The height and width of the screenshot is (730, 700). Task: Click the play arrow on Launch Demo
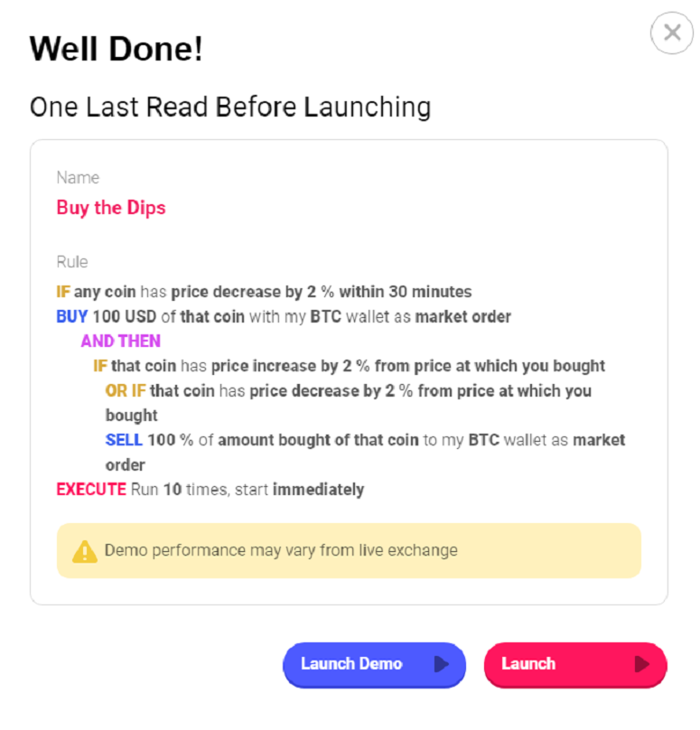(x=441, y=664)
